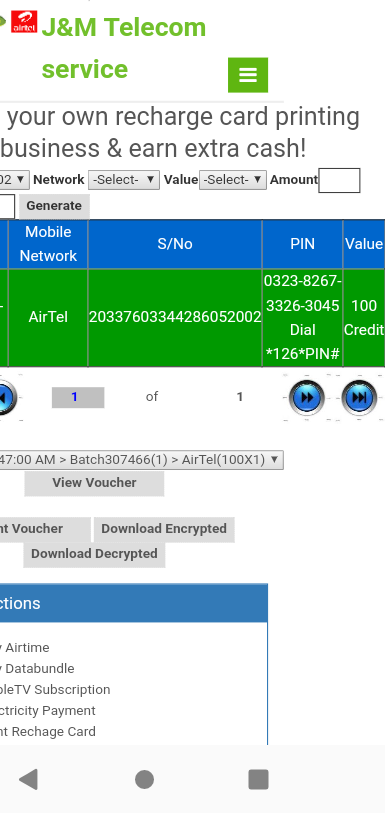Open the Databundle link
Screen dimensions: 385x813
(38, 669)
